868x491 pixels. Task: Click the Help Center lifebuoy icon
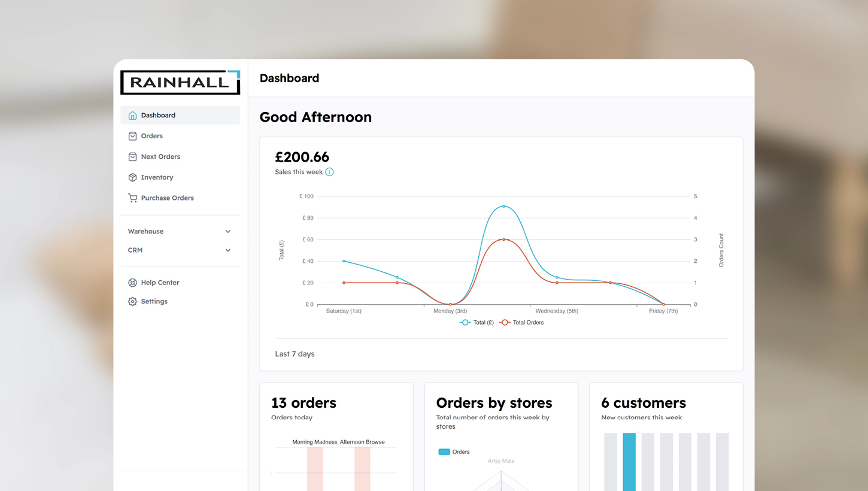pos(132,283)
